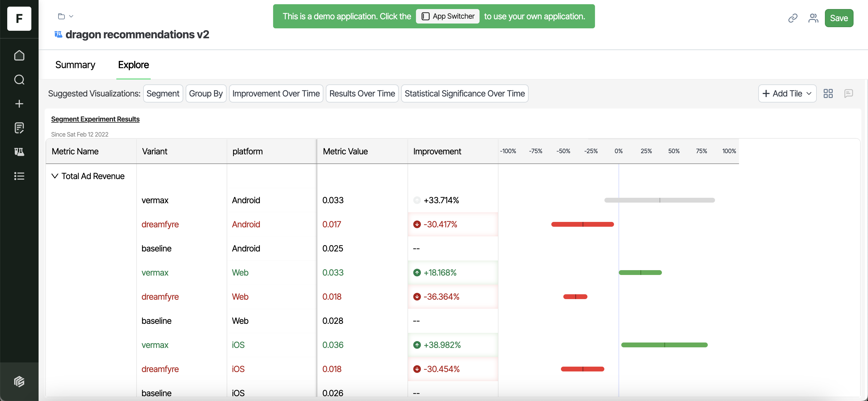868x401 pixels.
Task: Switch to the Summary tab
Action: [x=75, y=65]
